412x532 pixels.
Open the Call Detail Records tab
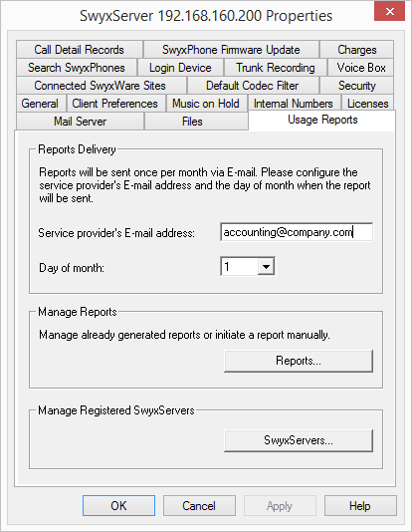coord(80,50)
